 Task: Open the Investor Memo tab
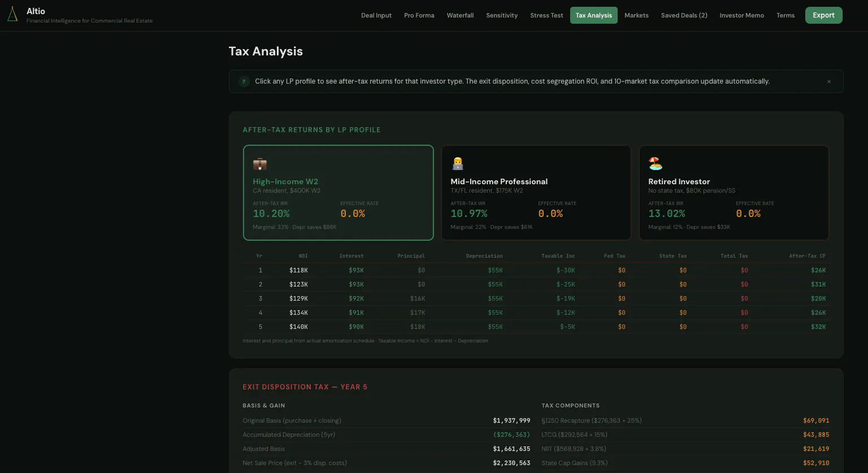(x=741, y=15)
